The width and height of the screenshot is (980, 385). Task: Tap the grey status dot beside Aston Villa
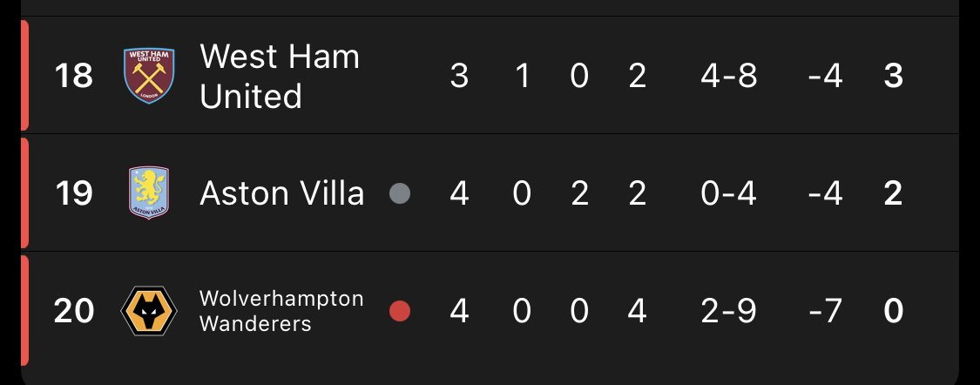pos(400,193)
